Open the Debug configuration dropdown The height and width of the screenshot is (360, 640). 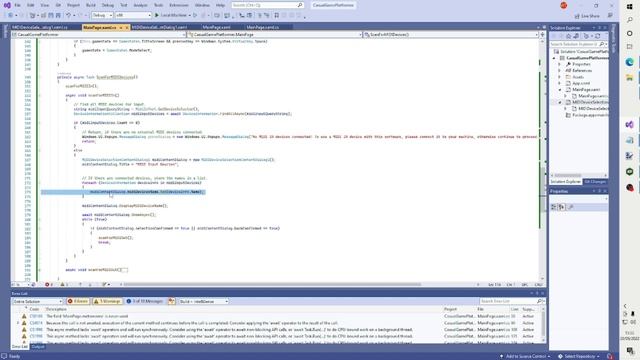102,15
